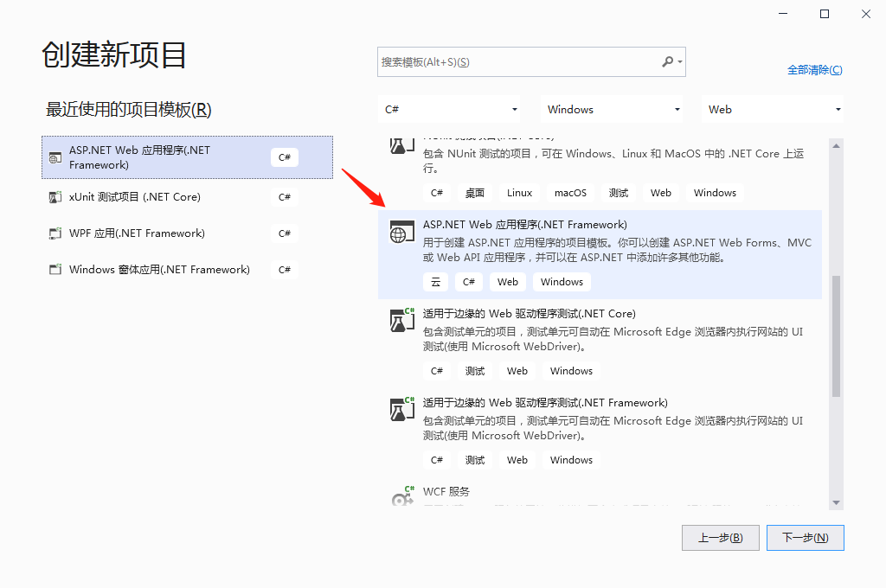Click the Linux tag on NUnit template
This screenshot has width=886, height=588.
[x=519, y=193]
